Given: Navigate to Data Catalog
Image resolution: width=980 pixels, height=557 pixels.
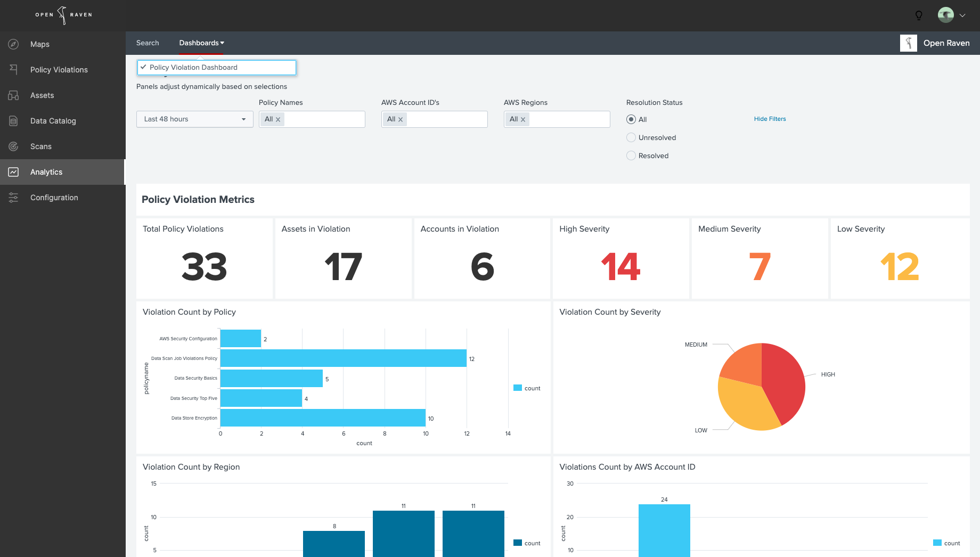Looking at the screenshot, I should pyautogui.click(x=63, y=121).
